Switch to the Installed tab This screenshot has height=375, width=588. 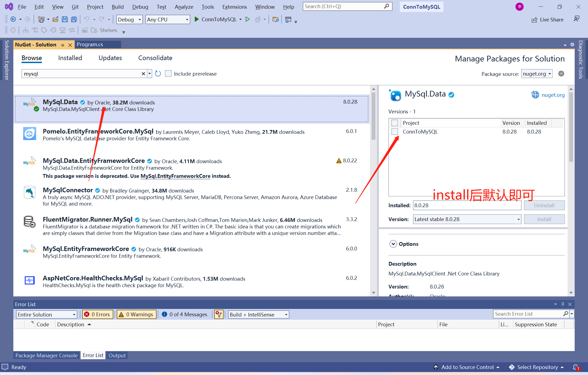point(70,58)
